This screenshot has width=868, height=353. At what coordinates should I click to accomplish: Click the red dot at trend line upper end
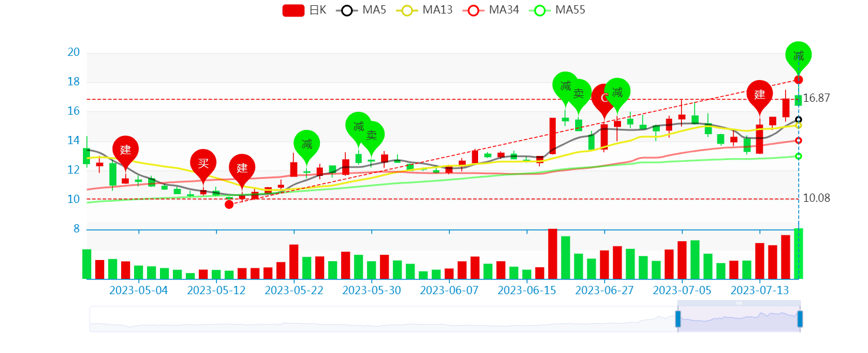(799, 79)
